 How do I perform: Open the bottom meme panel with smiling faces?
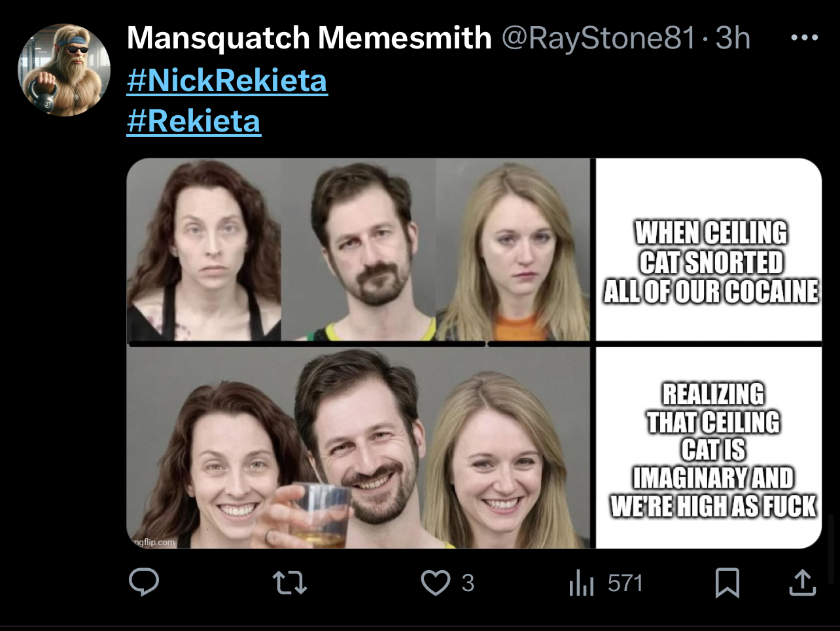point(359,448)
